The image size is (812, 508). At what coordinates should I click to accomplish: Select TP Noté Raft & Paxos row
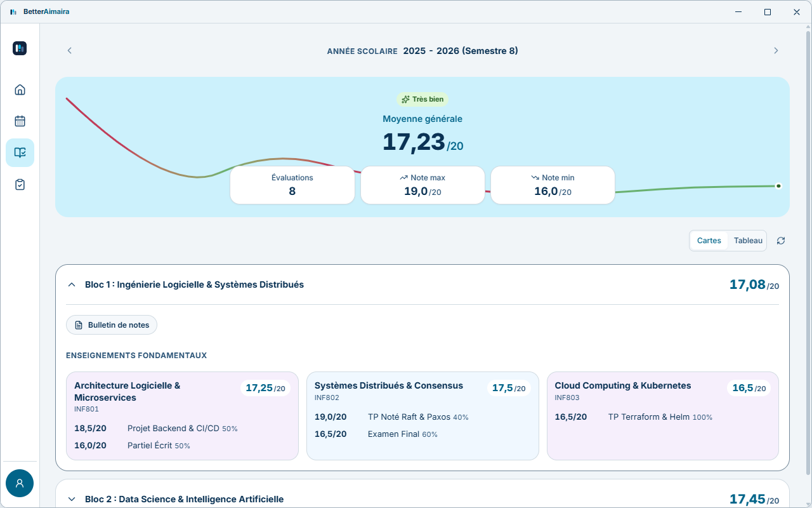422,417
